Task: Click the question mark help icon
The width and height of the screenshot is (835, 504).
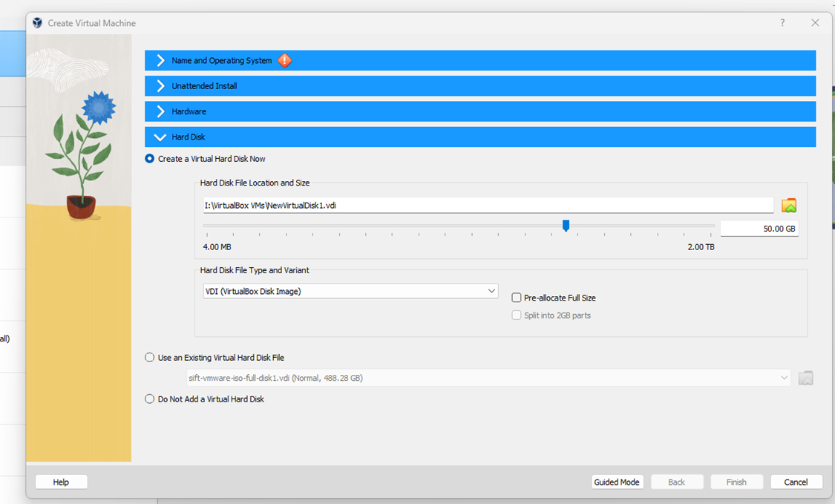Action: coord(782,23)
